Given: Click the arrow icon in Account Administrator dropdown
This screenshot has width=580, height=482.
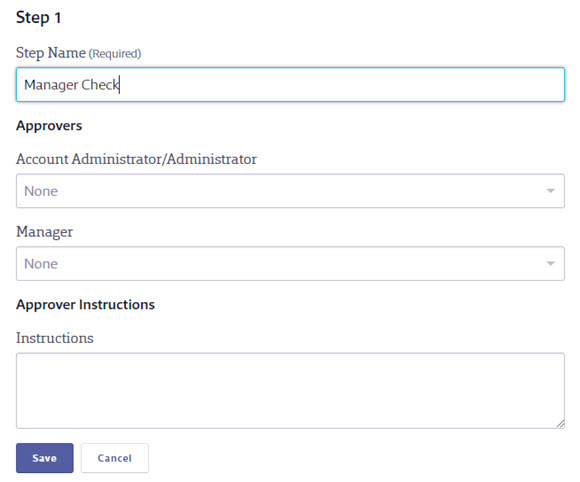Looking at the screenshot, I should point(550,191).
